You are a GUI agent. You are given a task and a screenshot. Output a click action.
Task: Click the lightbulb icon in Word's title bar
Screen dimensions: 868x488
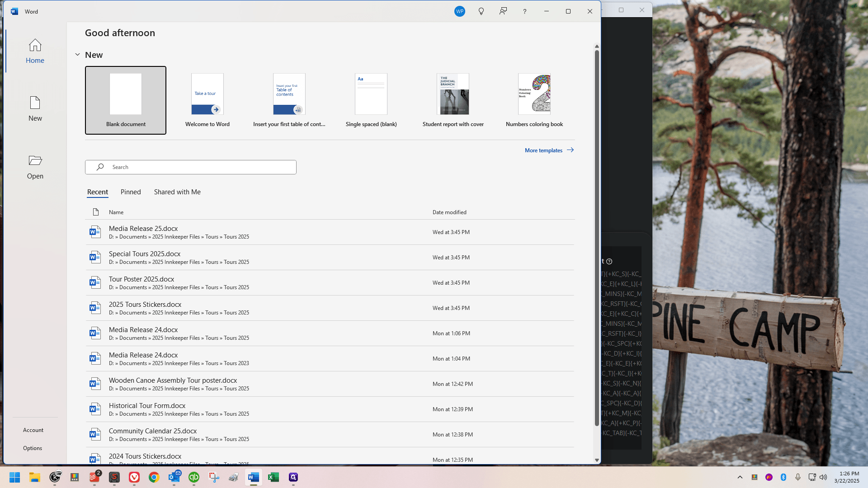(x=481, y=11)
